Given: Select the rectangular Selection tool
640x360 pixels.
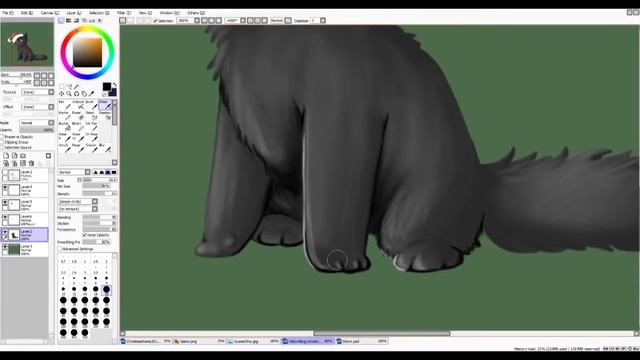Looking at the screenshot, I should (x=62, y=86).
